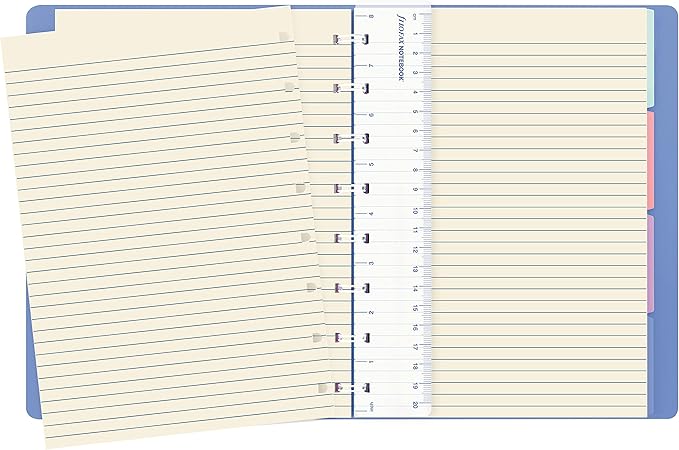Screen dimensions: 679x450
Task: Click the 9 mark on the ruler's cm scale
Action: point(415,189)
